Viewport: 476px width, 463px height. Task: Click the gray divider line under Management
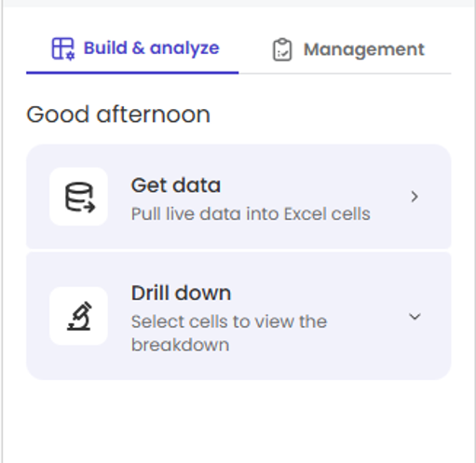coord(345,74)
